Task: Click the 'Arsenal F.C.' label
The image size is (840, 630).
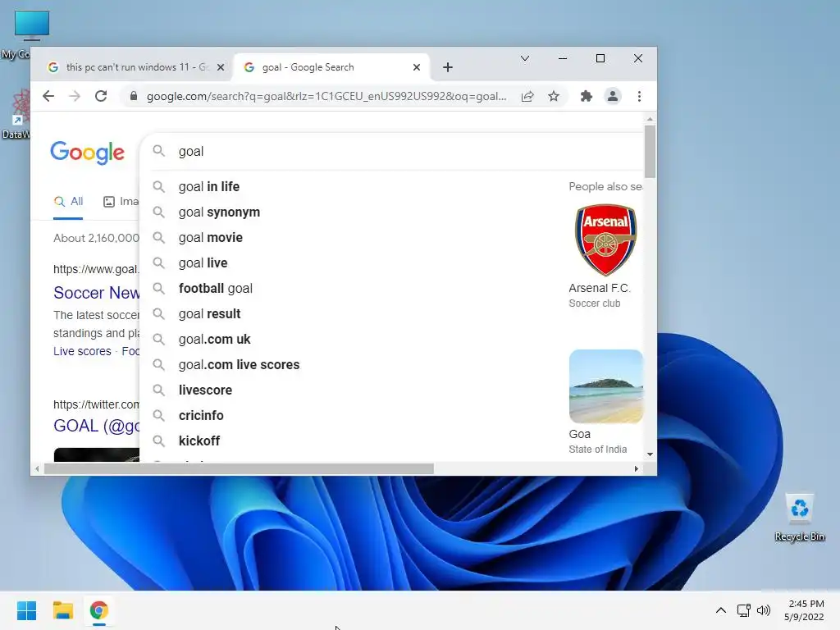Action: pyautogui.click(x=600, y=288)
